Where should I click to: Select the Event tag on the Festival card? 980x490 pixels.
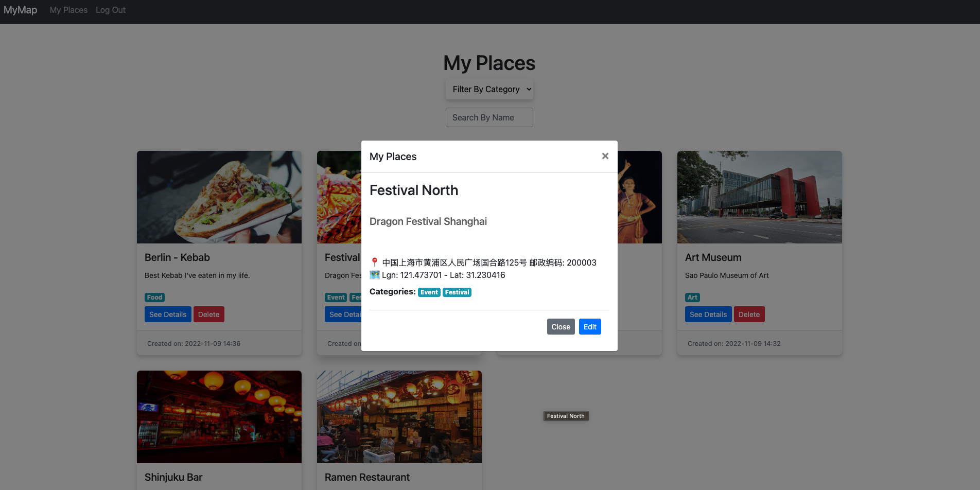point(336,297)
